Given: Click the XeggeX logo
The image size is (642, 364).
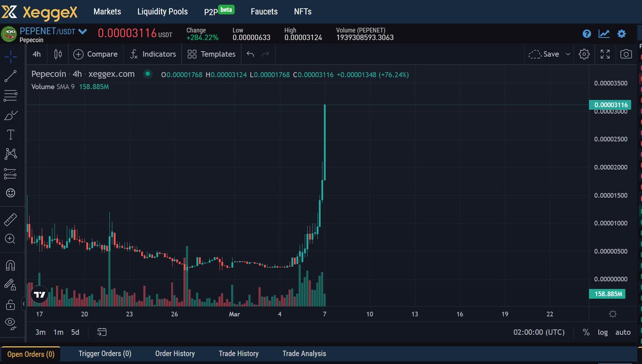Looking at the screenshot, I should [40, 11].
